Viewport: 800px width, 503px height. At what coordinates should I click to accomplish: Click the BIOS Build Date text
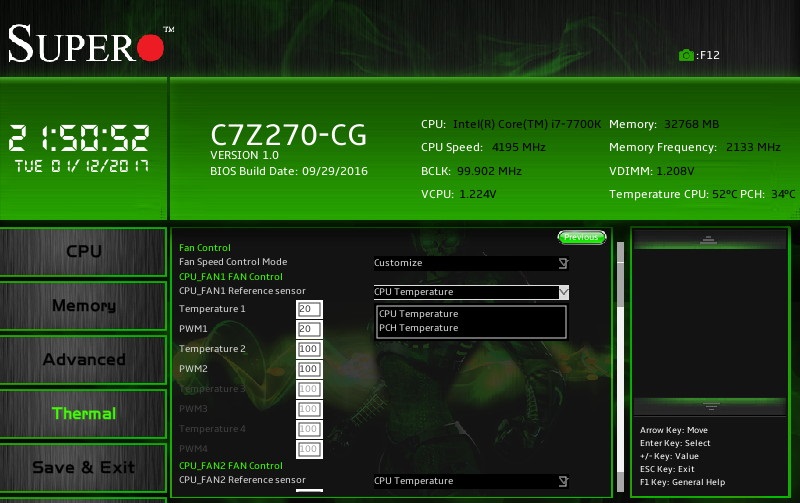pos(289,171)
